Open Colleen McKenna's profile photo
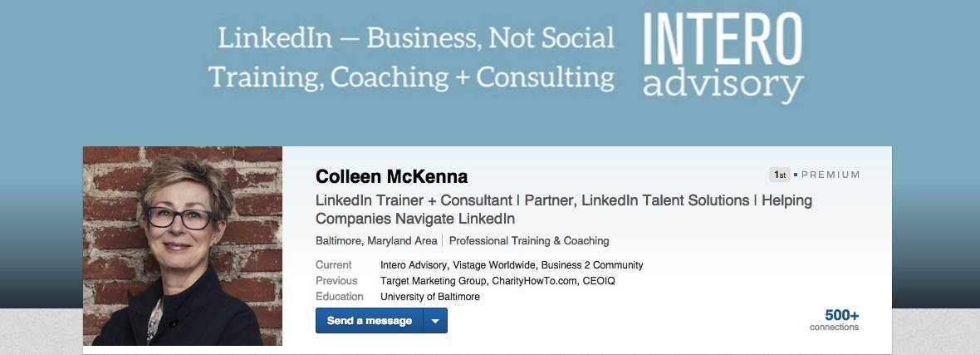This screenshot has width=980, height=355. click(183, 246)
